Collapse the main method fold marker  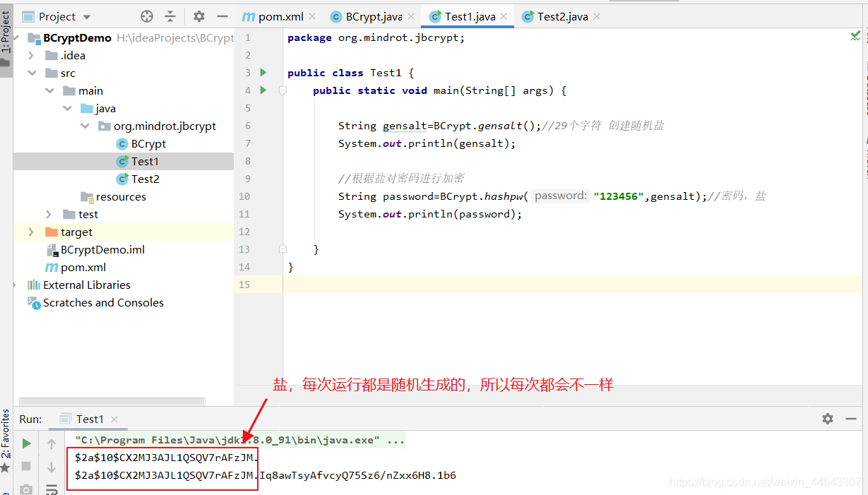283,90
